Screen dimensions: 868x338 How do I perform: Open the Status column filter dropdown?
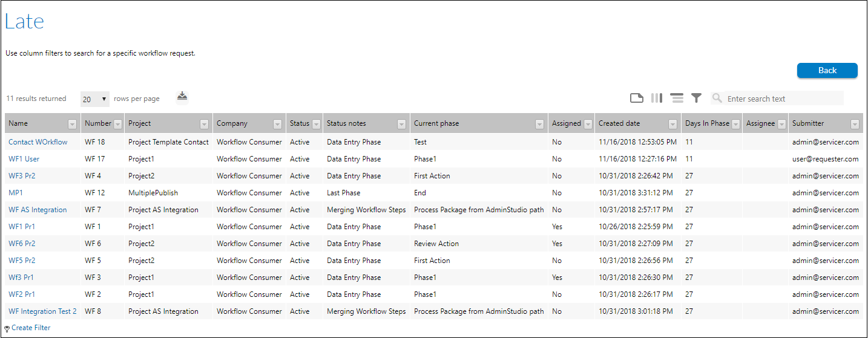click(316, 124)
